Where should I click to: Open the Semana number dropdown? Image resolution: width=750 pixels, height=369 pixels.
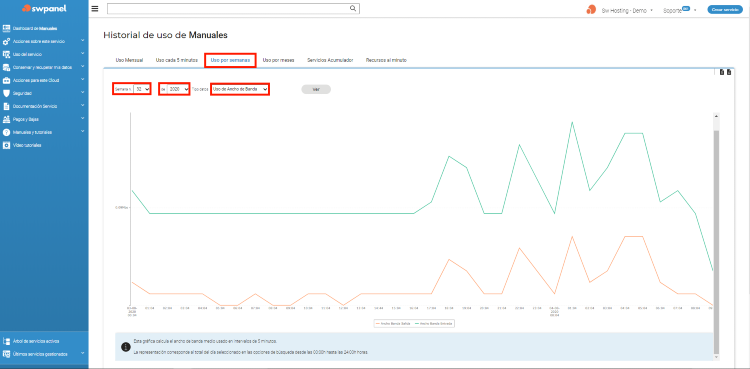(142, 89)
